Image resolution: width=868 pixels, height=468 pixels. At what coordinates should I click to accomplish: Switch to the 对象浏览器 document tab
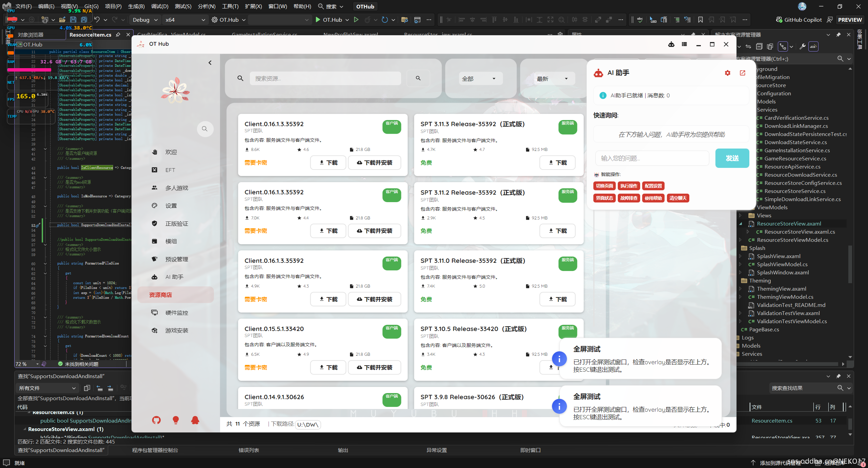pos(31,35)
